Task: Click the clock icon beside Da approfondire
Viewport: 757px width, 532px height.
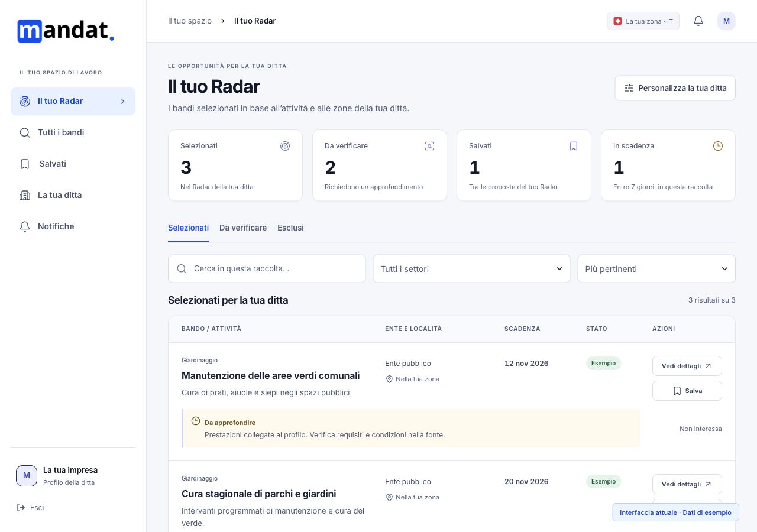Action: (196, 421)
